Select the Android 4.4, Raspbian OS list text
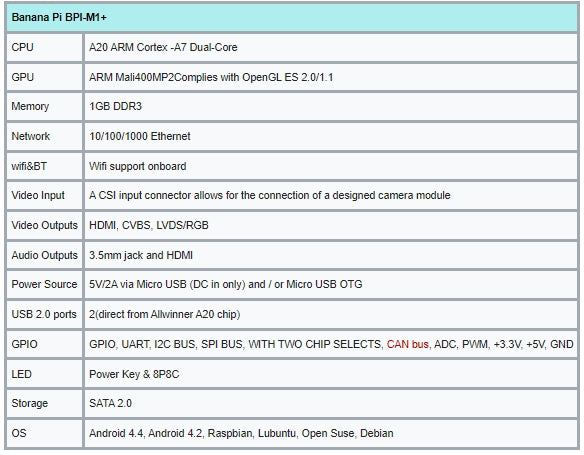This screenshot has height=455, width=584. 241,433
